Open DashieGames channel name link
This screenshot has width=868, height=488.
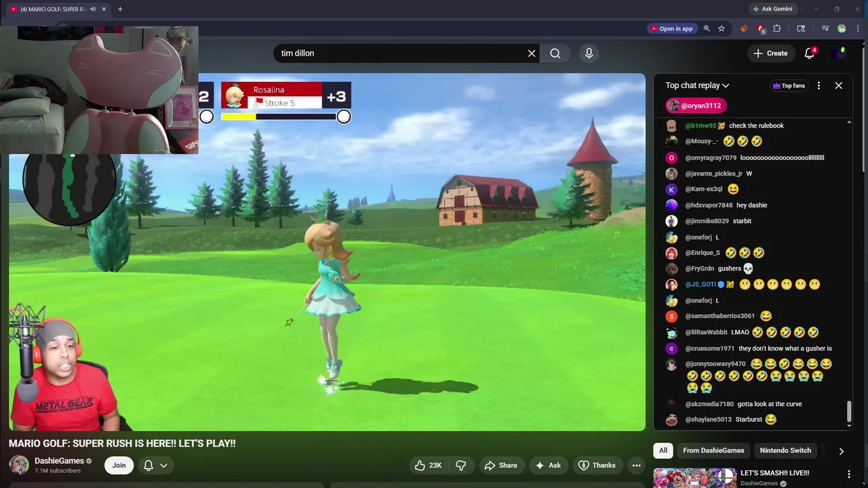[x=59, y=461]
